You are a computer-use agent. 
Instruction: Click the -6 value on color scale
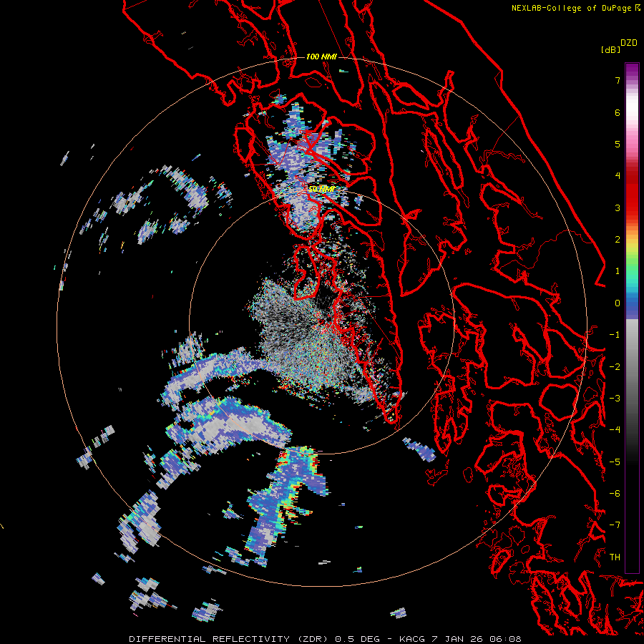(615, 494)
